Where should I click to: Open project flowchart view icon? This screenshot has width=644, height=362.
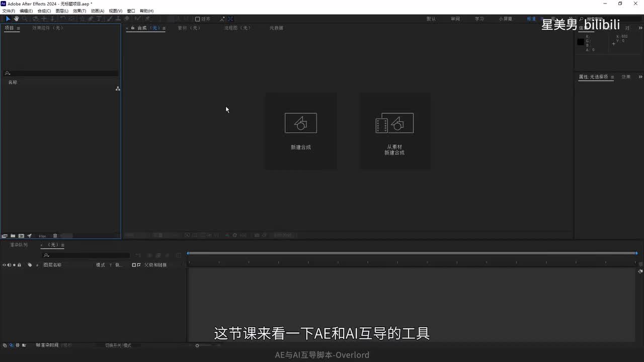(x=118, y=88)
